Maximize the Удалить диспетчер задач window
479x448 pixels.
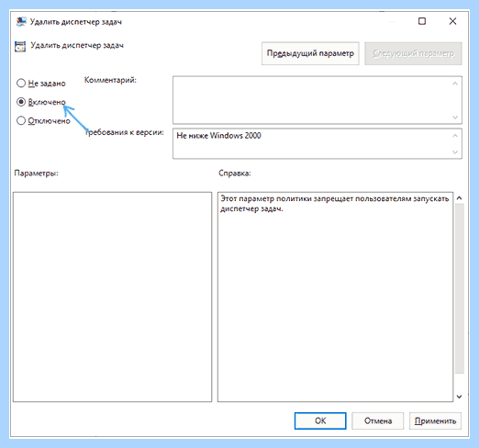coord(422,21)
